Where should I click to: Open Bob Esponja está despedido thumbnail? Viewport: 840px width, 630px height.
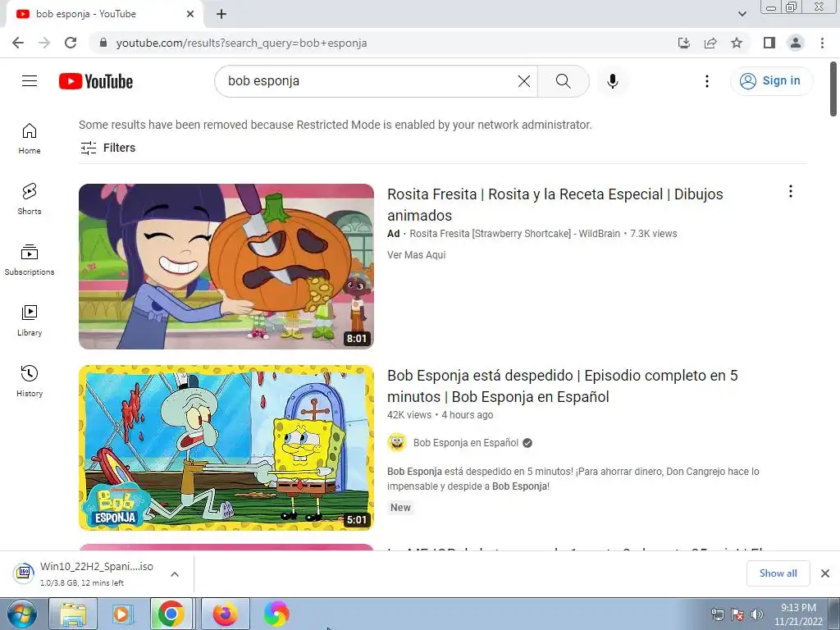click(226, 448)
